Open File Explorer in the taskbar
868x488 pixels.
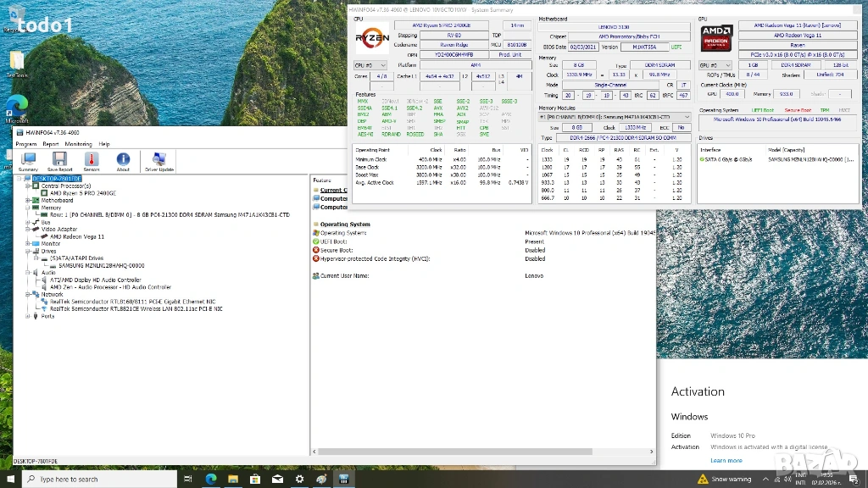click(233, 480)
